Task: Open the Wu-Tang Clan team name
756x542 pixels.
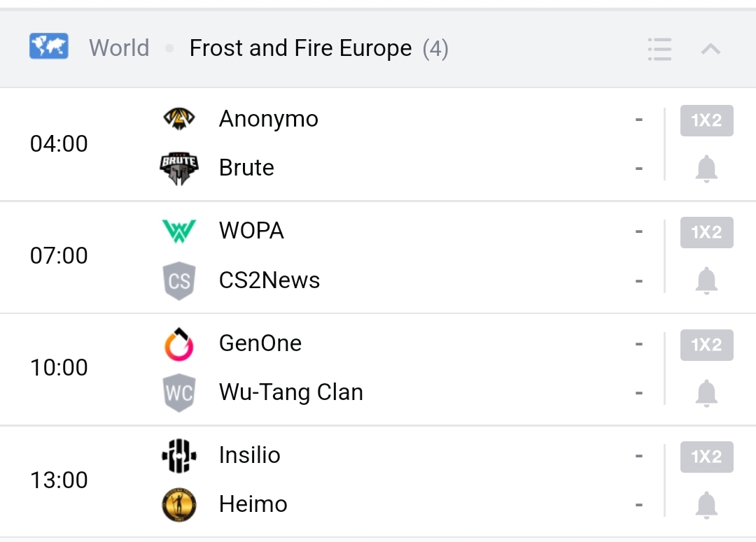Action: tap(291, 392)
